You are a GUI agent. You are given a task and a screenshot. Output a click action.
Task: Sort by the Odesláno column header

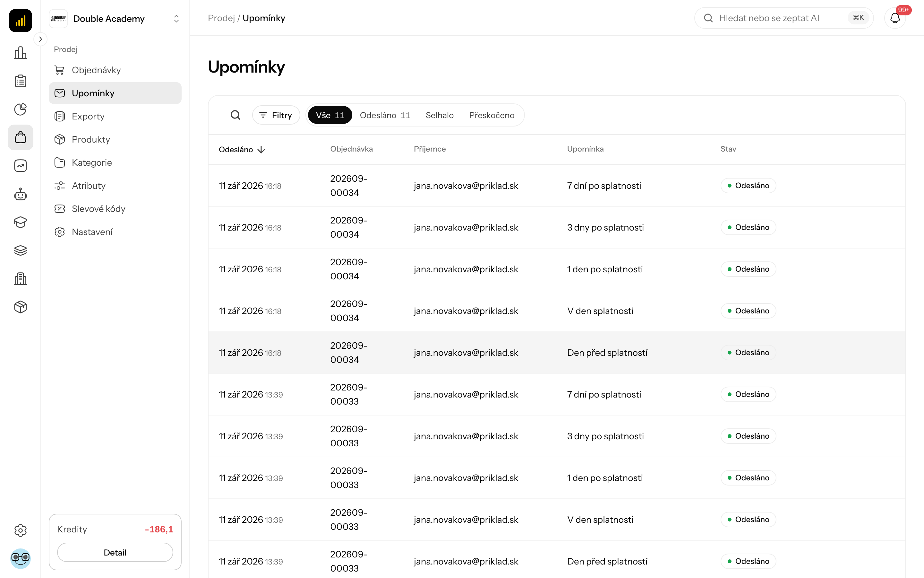pos(242,149)
